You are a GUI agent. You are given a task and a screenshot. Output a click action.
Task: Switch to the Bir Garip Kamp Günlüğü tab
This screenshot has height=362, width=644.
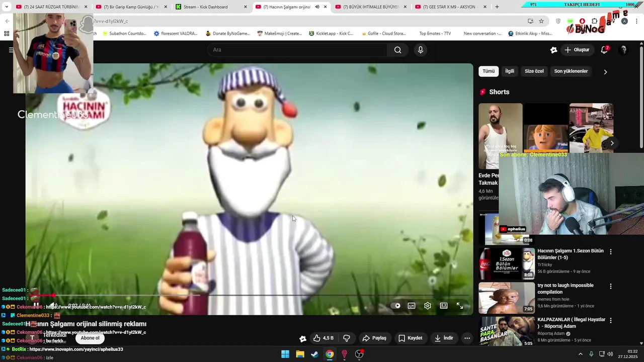(131, 7)
